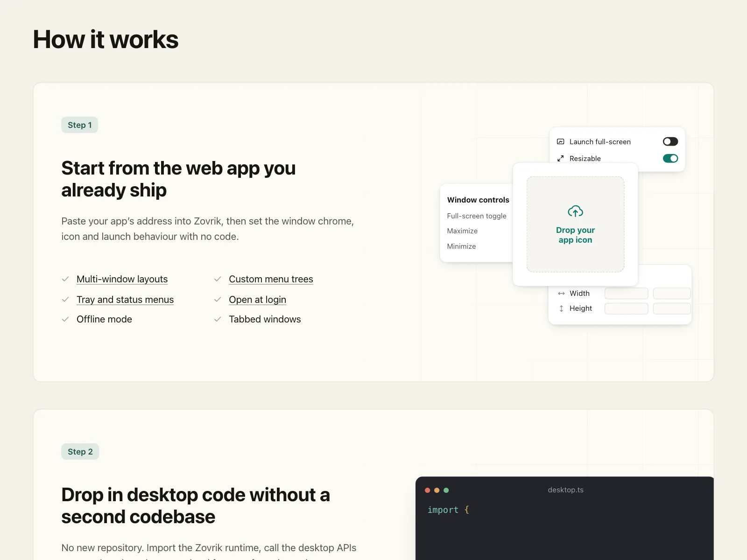Turn off the Resizable switch

click(670, 158)
